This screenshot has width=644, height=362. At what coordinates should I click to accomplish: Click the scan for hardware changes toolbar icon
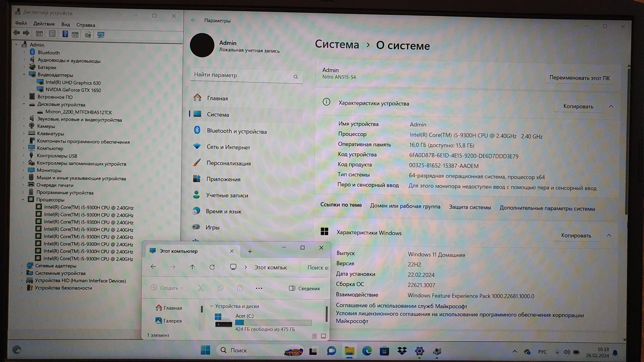(101, 35)
